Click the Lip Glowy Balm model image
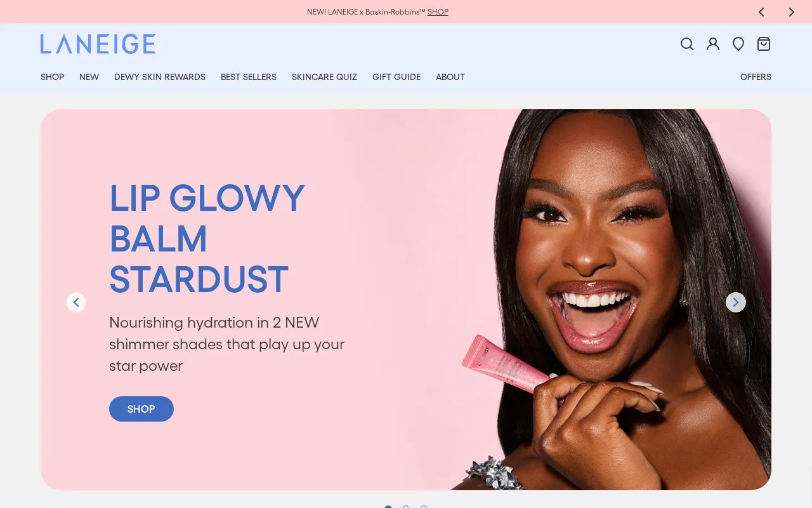This screenshot has width=812, height=508. tap(609, 300)
